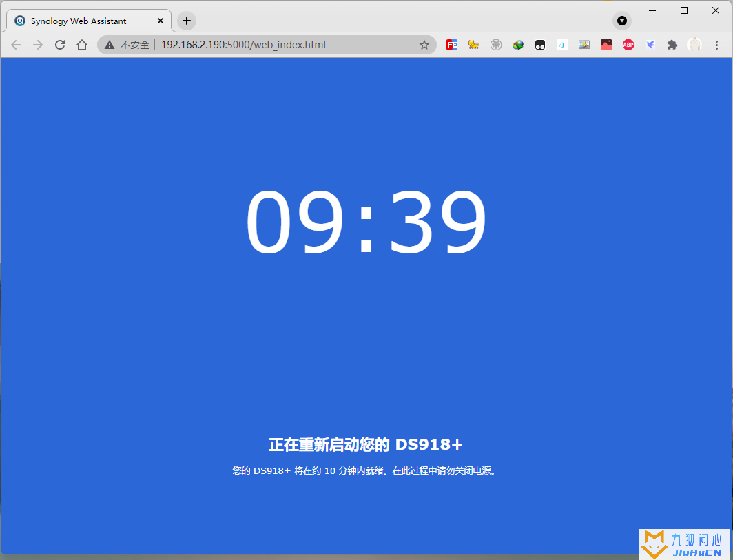
Task: Open the round dropdown arrow beside the tabs
Action: tap(621, 21)
